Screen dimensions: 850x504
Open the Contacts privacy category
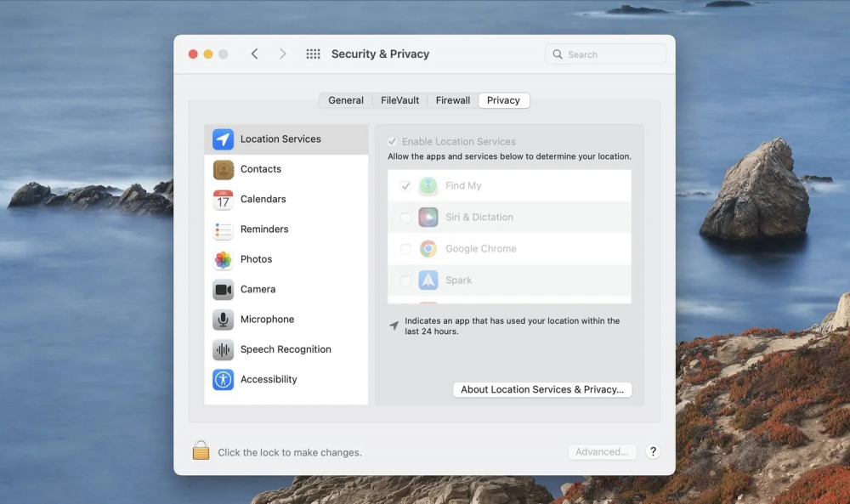point(260,169)
